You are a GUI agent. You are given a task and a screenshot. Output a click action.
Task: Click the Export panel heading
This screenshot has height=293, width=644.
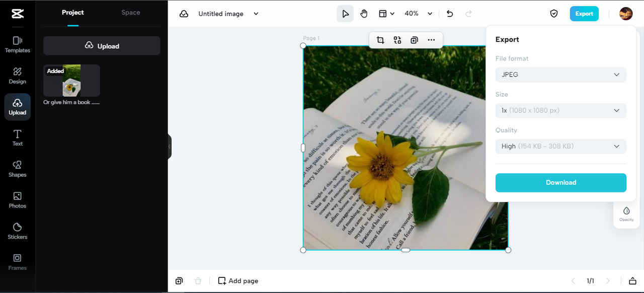click(507, 39)
